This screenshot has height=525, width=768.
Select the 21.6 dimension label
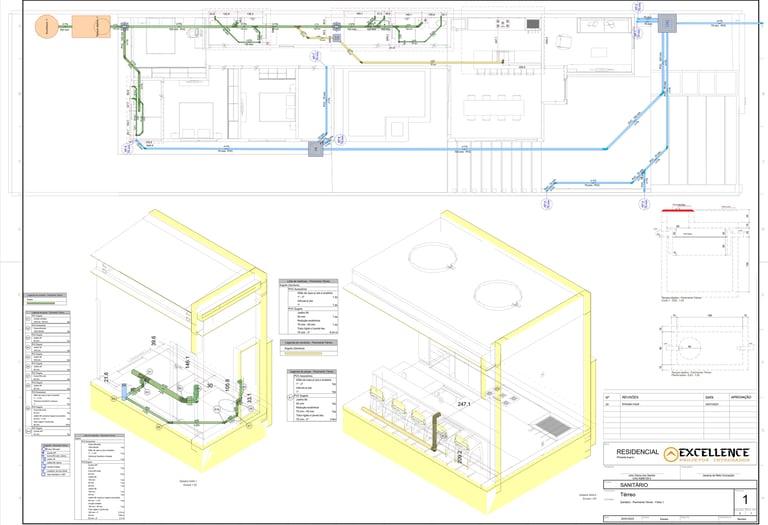tap(106, 378)
